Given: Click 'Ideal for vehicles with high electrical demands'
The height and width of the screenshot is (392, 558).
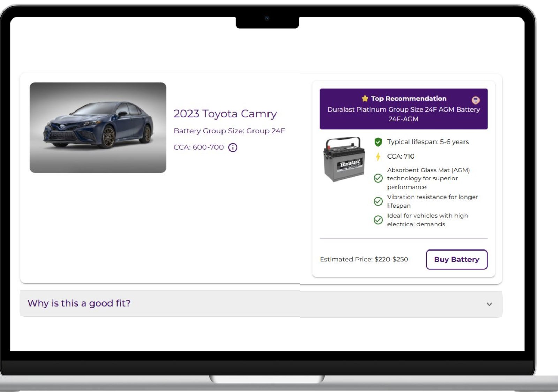Looking at the screenshot, I should (428, 220).
